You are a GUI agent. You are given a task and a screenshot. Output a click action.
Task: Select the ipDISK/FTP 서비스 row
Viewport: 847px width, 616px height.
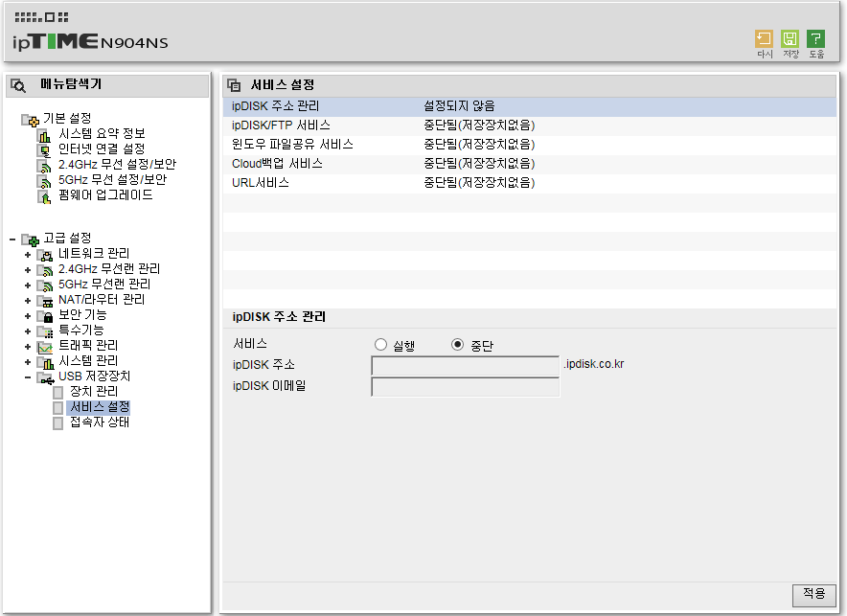pyautogui.click(x=530, y=125)
